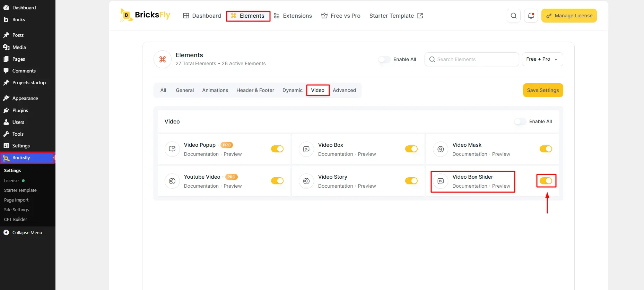Switch to the Dynamic tab
This screenshot has width=644, height=290.
(x=293, y=90)
